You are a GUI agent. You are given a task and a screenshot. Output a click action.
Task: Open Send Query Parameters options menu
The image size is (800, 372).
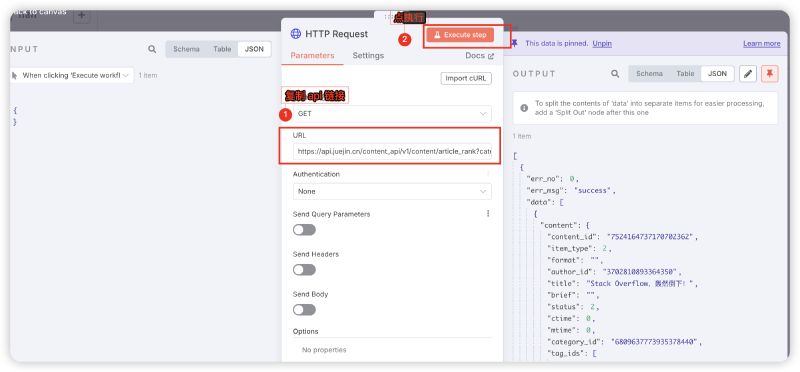[x=488, y=214]
